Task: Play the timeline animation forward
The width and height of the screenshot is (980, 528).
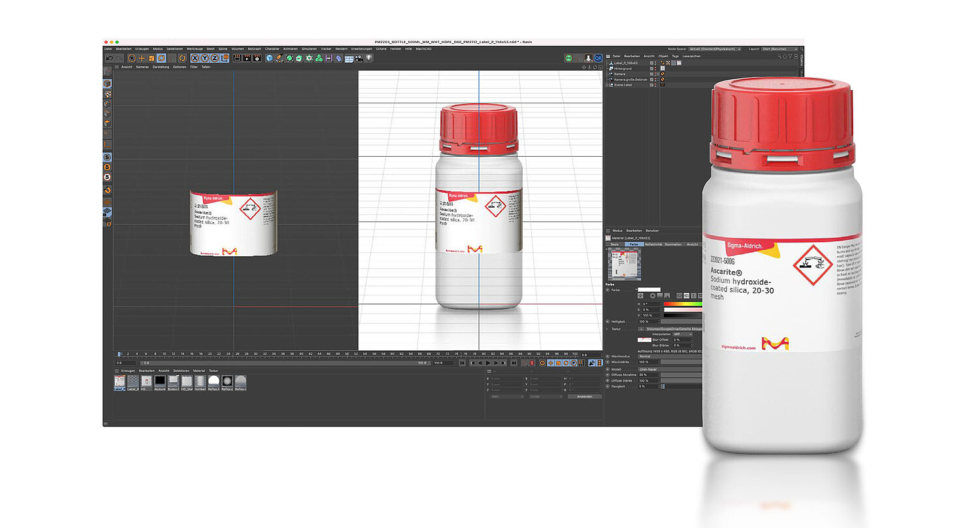Action: pos(488,363)
